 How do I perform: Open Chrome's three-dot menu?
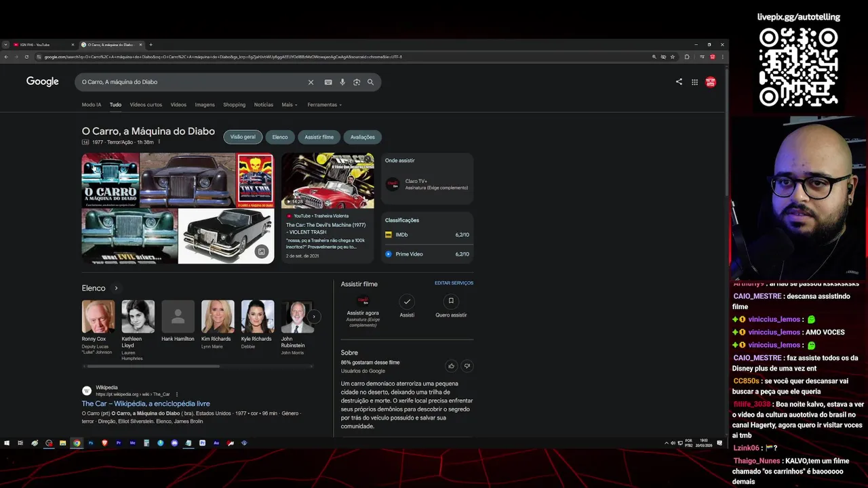point(722,57)
